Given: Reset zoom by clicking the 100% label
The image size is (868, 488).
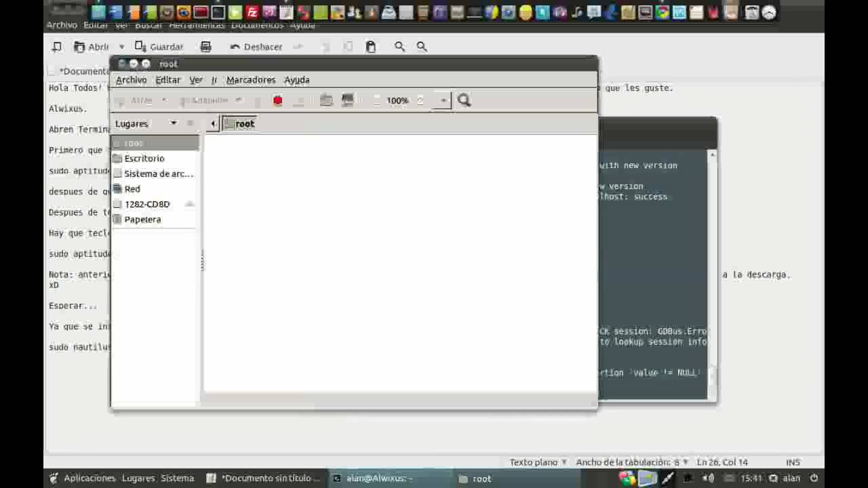Looking at the screenshot, I should click(397, 100).
